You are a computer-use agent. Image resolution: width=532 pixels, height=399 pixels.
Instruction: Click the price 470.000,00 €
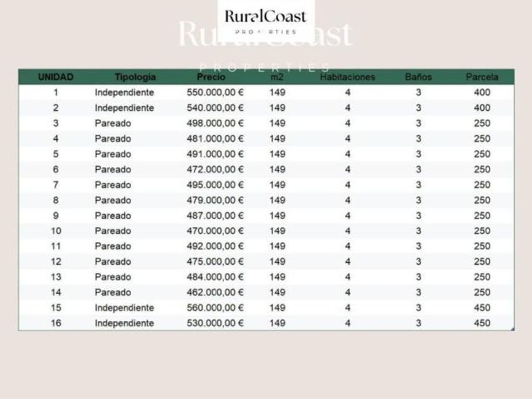click(x=215, y=231)
